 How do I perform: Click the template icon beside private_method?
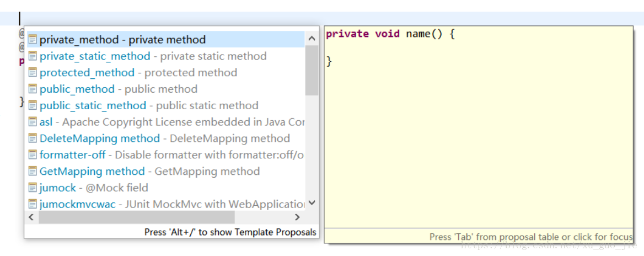pyautogui.click(x=33, y=40)
